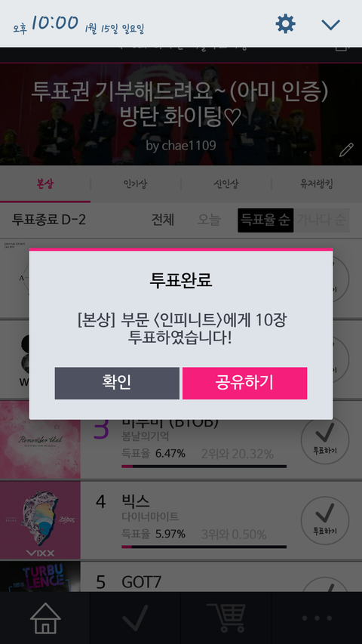Viewport: 362px width, 644px height.
Task: Collapse the top bar with the chevron
Action: pyautogui.click(x=331, y=25)
